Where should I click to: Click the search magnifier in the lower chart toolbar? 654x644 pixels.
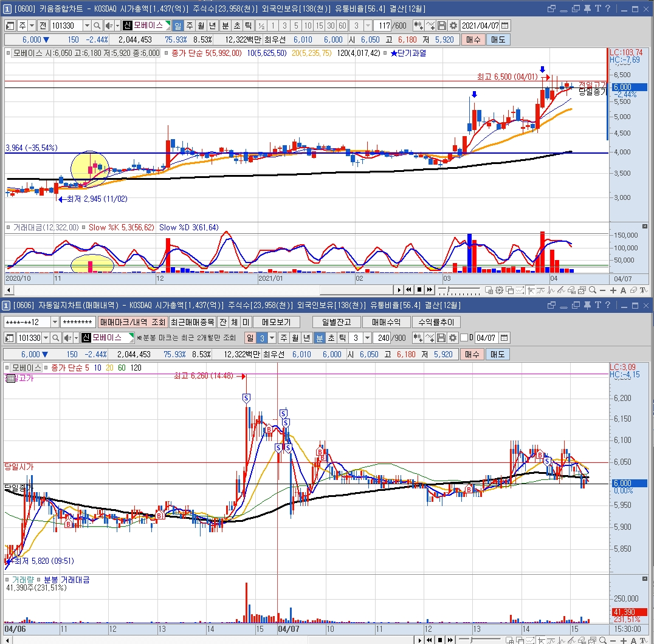click(56, 338)
